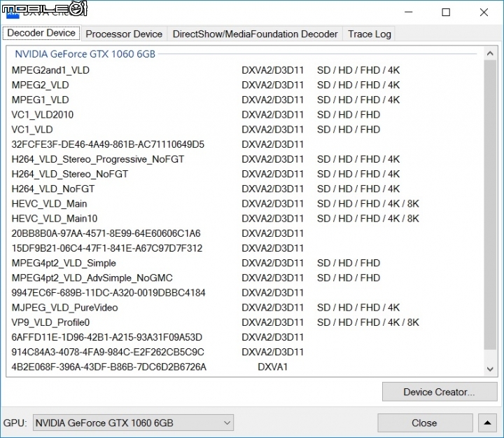This screenshot has width=504, height=438.
Task: Select the MPEG2_VLD row
Action: 244,85
